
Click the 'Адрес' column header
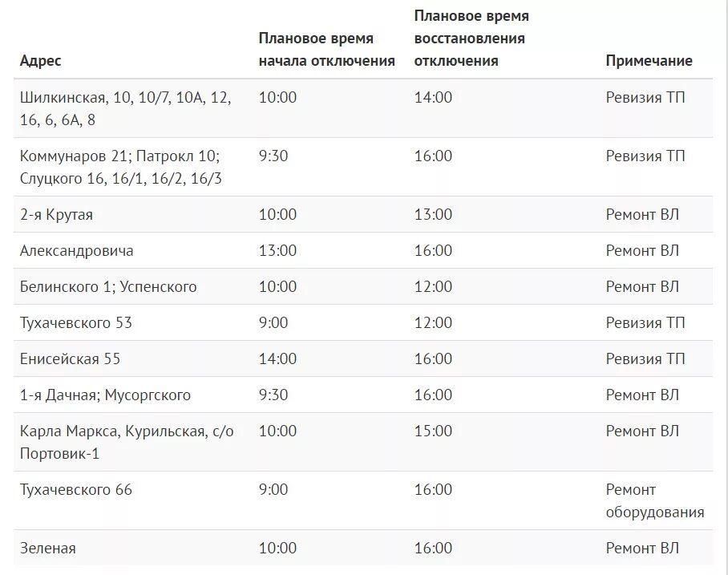pos(40,60)
